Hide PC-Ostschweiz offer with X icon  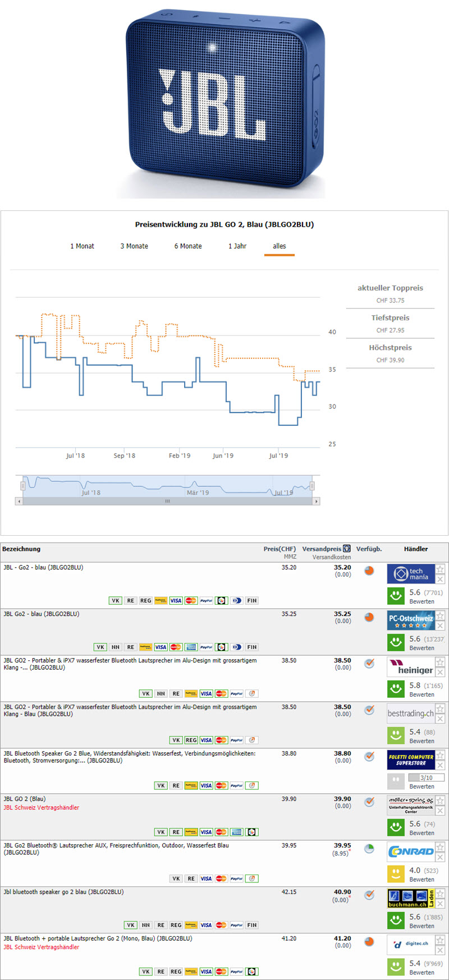click(x=440, y=626)
